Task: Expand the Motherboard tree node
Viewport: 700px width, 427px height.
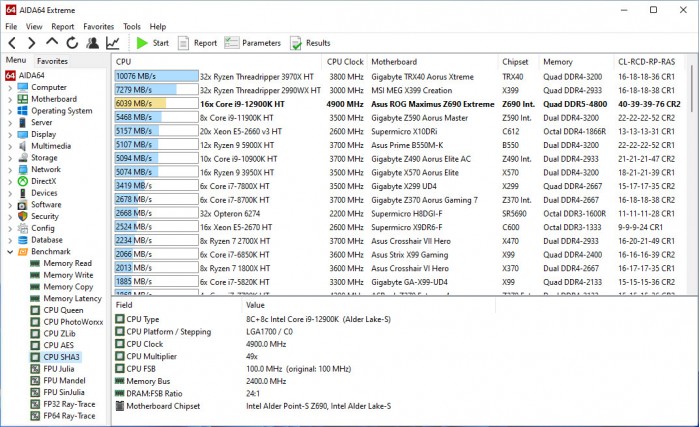Action: pos(10,99)
